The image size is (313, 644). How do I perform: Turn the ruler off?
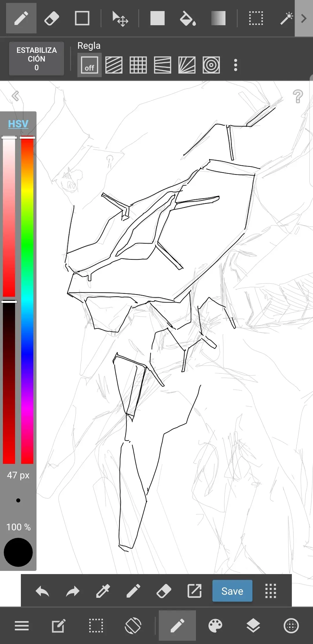89,65
